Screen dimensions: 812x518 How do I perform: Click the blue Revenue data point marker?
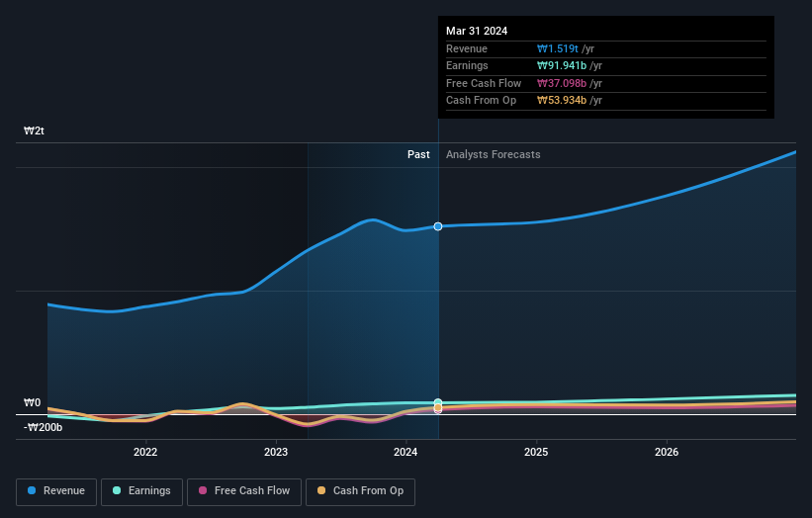pos(438,226)
